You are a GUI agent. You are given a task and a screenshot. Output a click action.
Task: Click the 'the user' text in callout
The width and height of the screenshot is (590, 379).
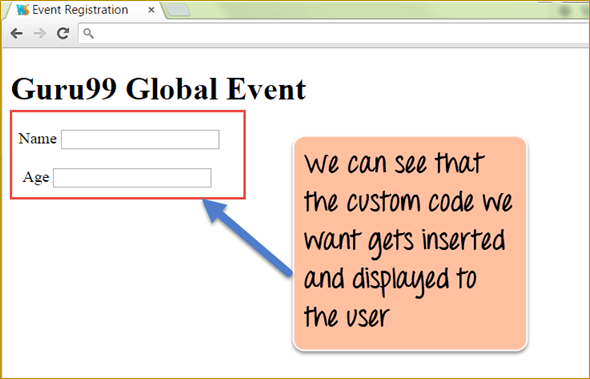pos(347,316)
